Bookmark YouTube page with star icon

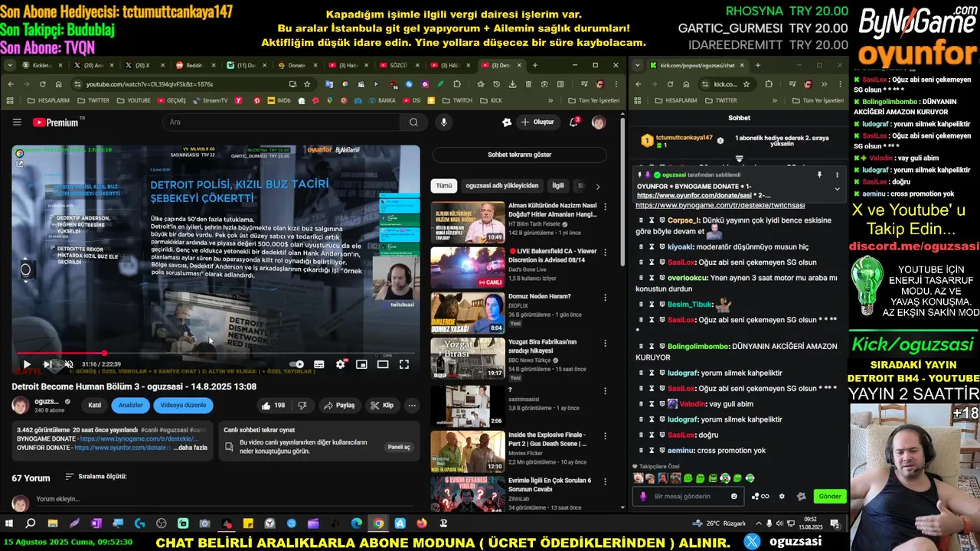307,84
